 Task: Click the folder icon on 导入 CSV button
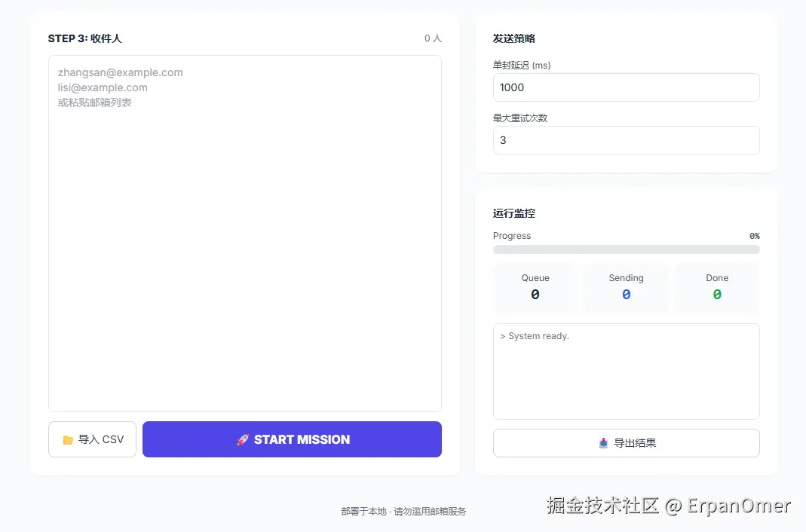point(69,439)
